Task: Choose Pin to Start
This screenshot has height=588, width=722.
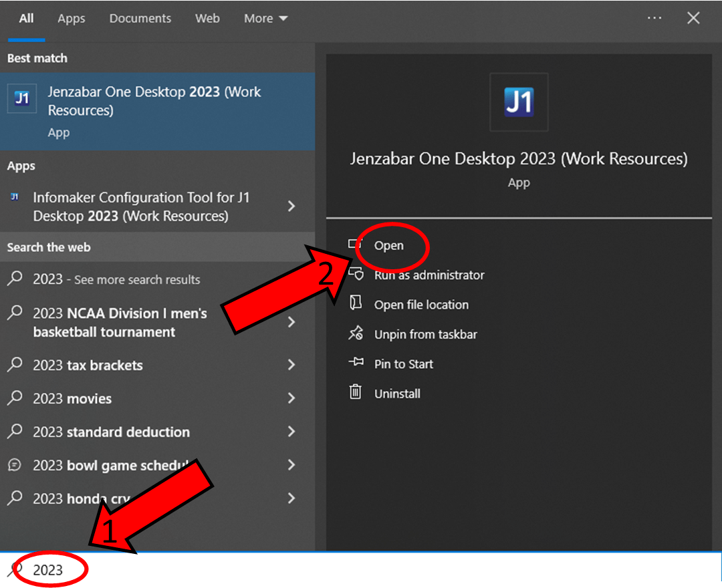Action: point(403,364)
